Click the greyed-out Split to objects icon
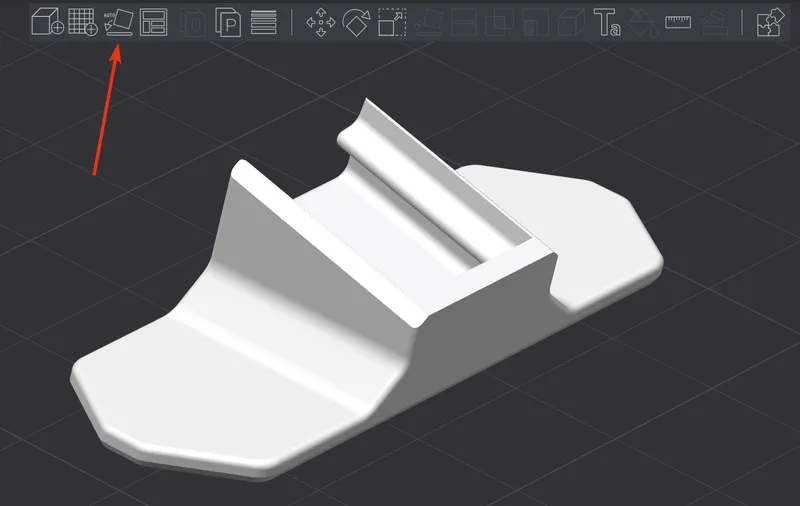The image size is (800, 506). [x=192, y=22]
